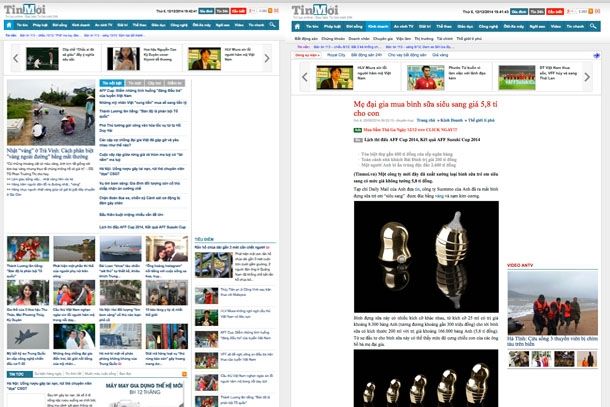Click the home icon in right page navbar
The height and width of the screenshot is (407, 610).
tap(301, 24)
